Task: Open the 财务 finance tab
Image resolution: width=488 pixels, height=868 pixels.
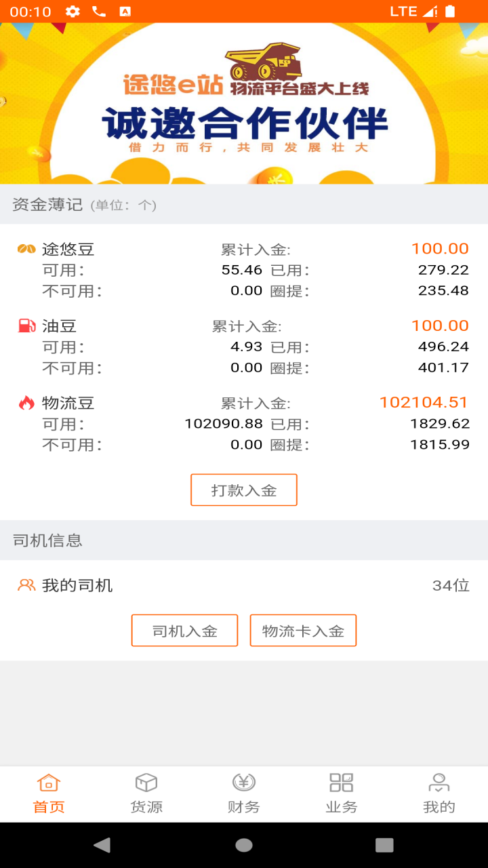Action: [x=244, y=793]
